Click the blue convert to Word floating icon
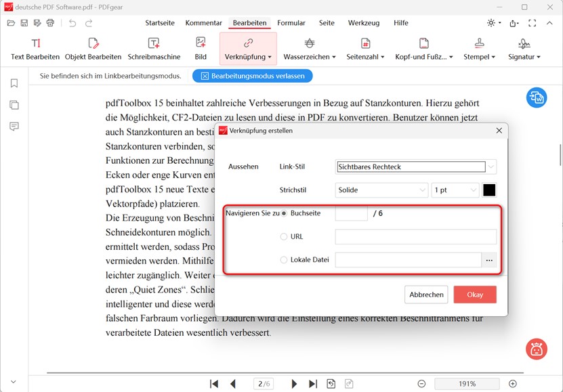563x392 pixels. pos(537,97)
